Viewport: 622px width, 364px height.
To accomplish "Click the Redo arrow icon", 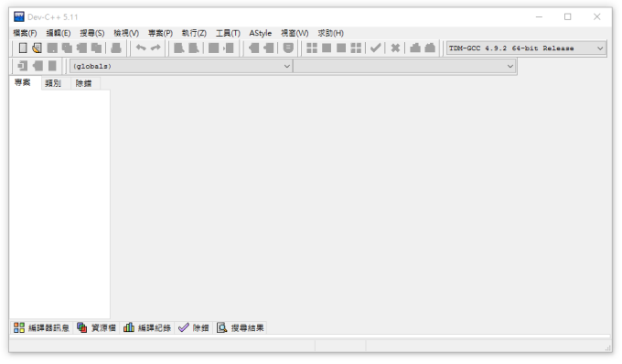I will coord(155,48).
